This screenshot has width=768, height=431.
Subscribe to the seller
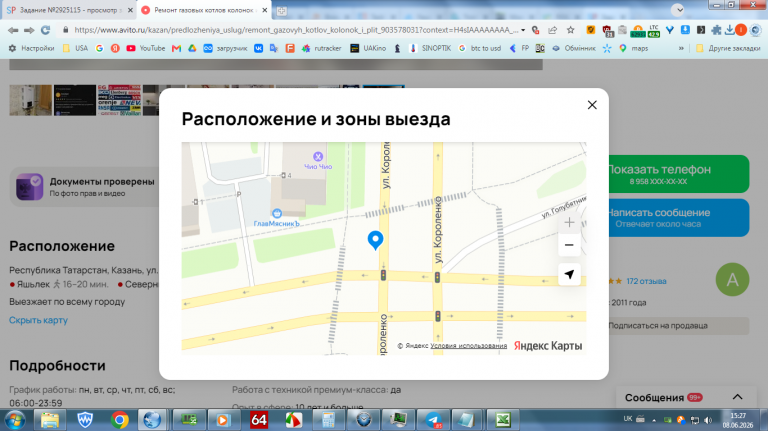coord(678,326)
